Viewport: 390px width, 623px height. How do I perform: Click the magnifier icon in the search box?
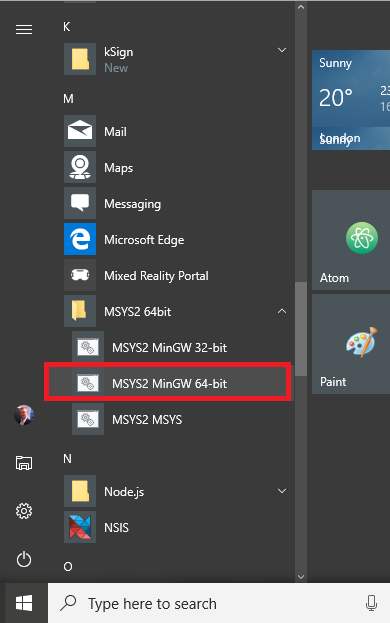point(69,603)
